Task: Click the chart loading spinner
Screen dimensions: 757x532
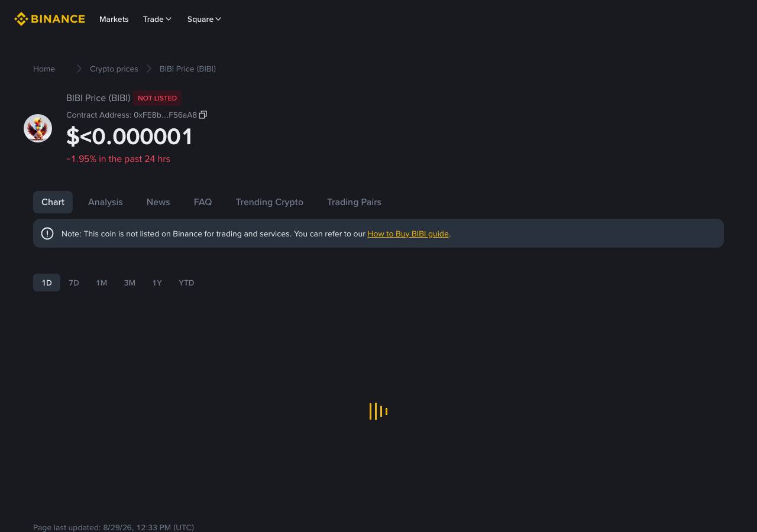Action: click(378, 411)
